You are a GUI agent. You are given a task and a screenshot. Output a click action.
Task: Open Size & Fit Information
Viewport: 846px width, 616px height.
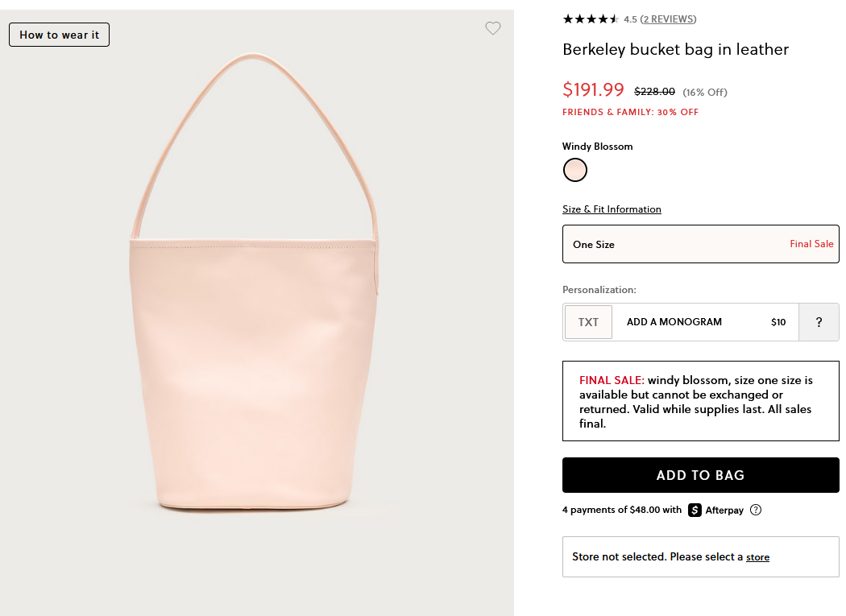(612, 209)
